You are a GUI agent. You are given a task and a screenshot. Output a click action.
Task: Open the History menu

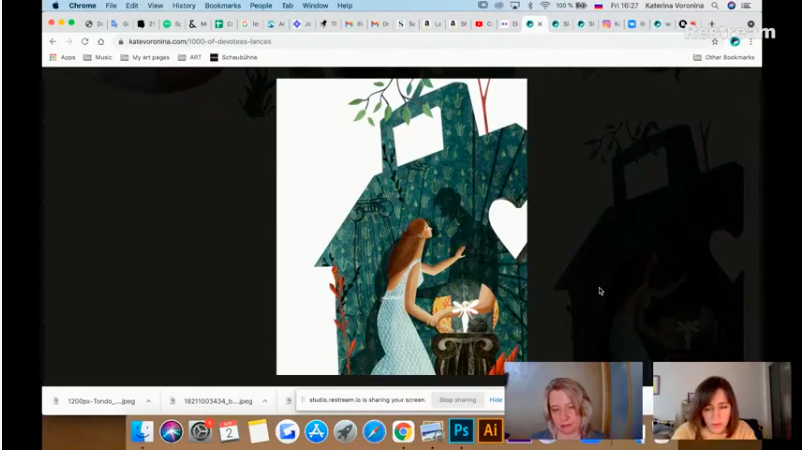(x=183, y=6)
